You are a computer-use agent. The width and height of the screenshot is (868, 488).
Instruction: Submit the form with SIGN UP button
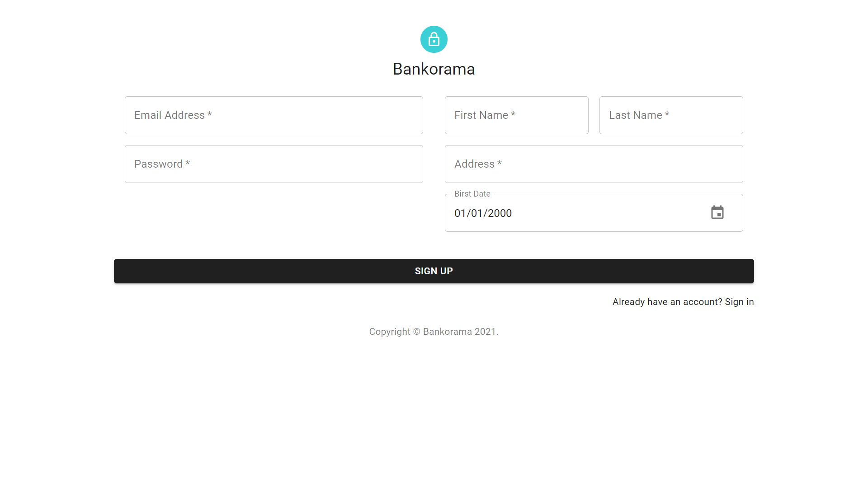pyautogui.click(x=434, y=271)
